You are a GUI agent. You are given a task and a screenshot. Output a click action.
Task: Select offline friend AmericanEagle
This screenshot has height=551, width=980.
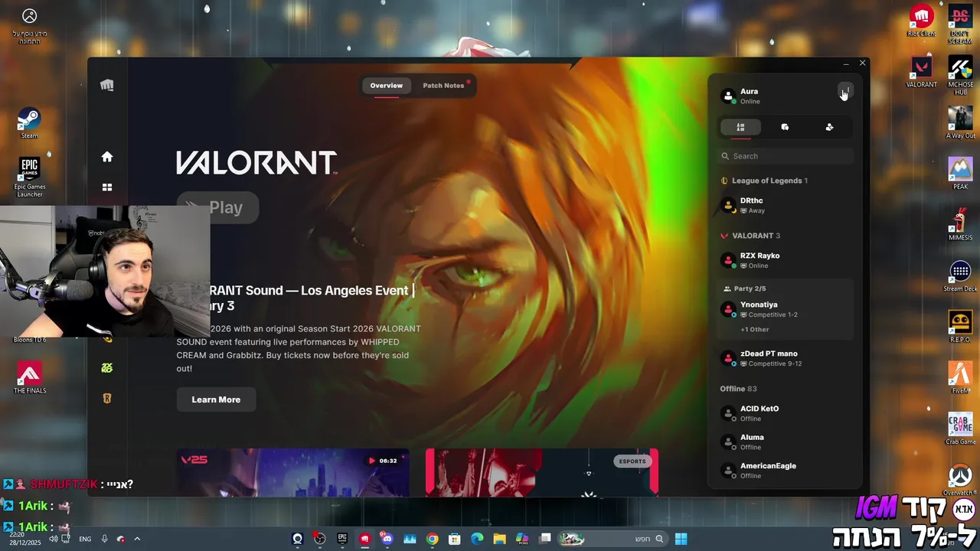786,470
